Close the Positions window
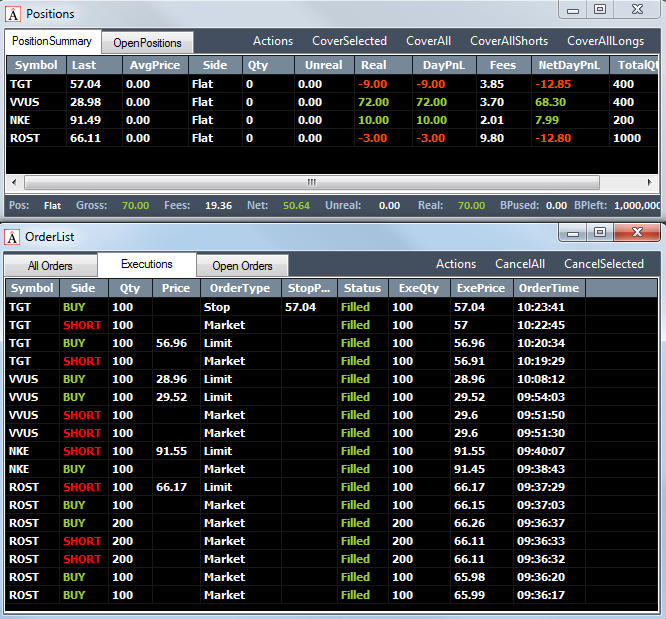666x619 pixels. click(638, 9)
